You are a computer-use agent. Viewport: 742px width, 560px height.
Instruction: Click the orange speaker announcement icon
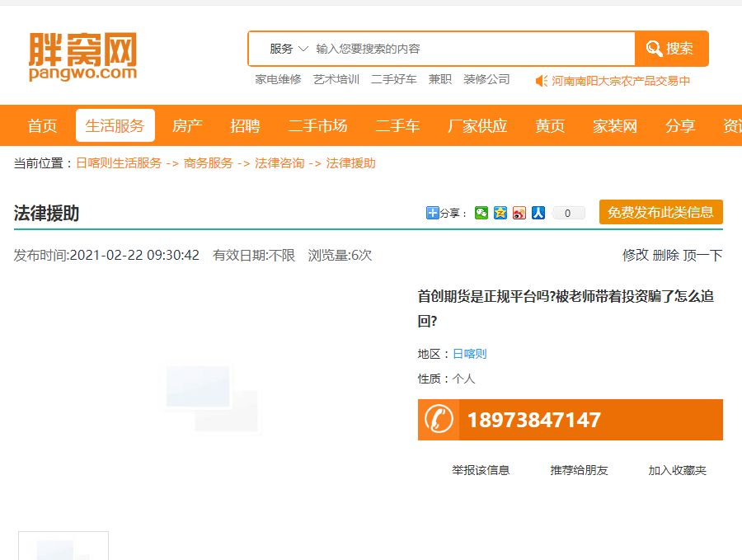(542, 81)
